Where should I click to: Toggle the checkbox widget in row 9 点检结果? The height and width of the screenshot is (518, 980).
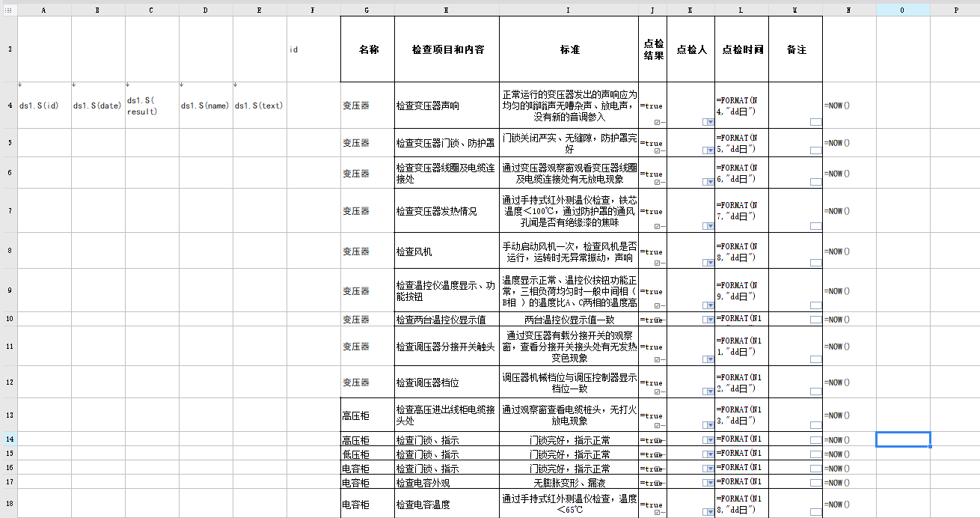tap(657, 305)
